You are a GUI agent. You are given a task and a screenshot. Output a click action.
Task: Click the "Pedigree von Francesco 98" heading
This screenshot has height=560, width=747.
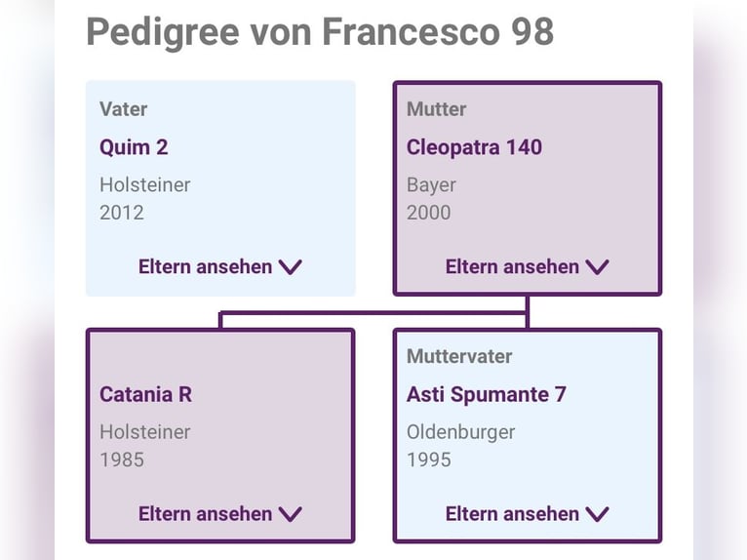[x=320, y=32]
